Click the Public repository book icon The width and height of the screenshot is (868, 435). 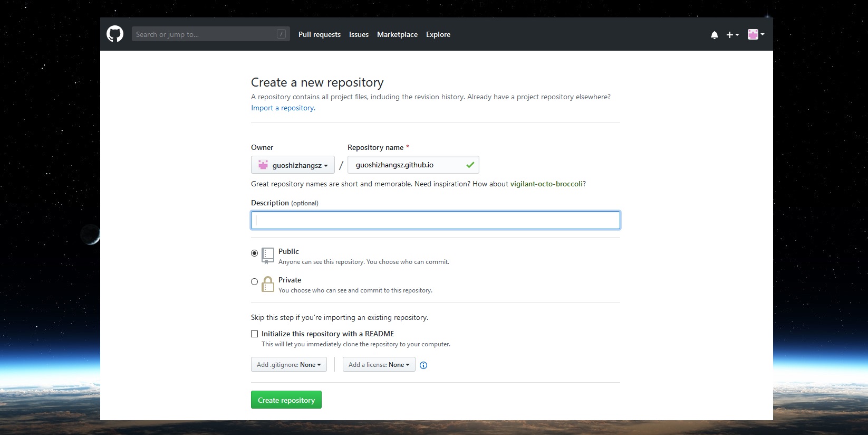click(x=268, y=256)
